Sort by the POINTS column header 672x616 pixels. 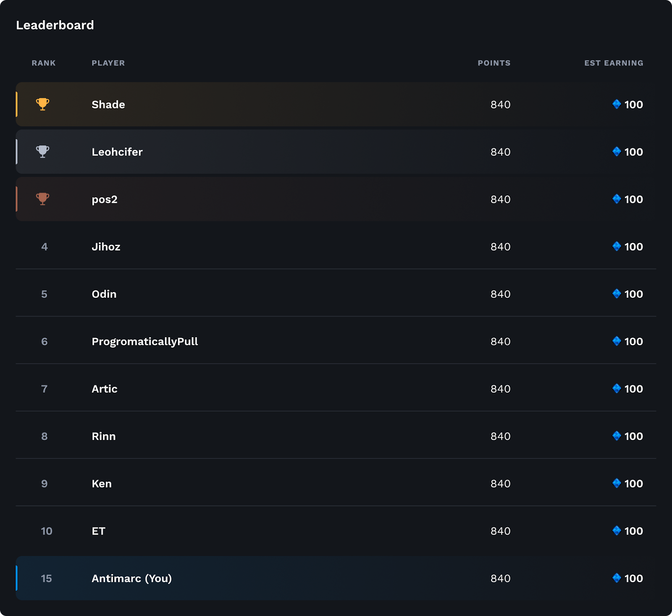(494, 63)
